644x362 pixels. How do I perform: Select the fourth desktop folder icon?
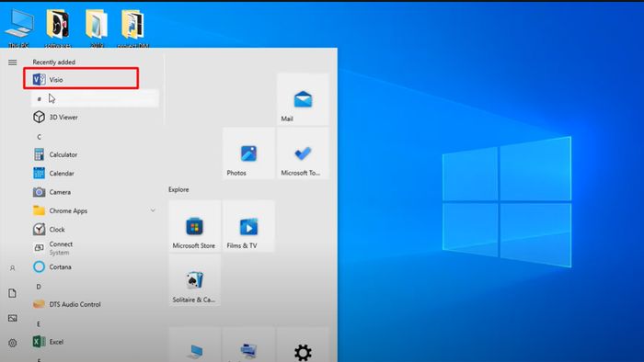point(132,28)
